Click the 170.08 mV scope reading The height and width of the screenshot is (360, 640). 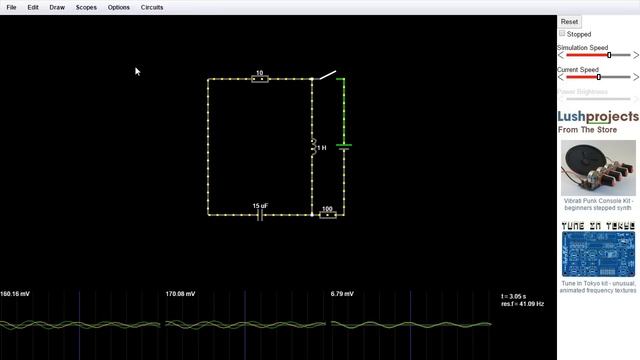(180, 294)
